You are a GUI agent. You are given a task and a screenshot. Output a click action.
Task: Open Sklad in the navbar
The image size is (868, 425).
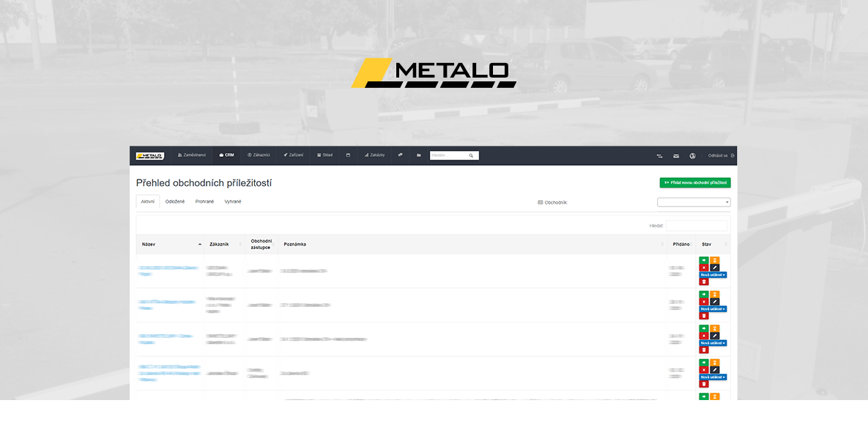pyautogui.click(x=325, y=155)
